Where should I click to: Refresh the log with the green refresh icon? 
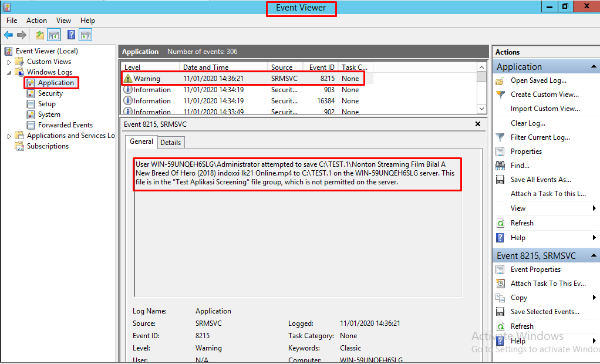[500, 223]
